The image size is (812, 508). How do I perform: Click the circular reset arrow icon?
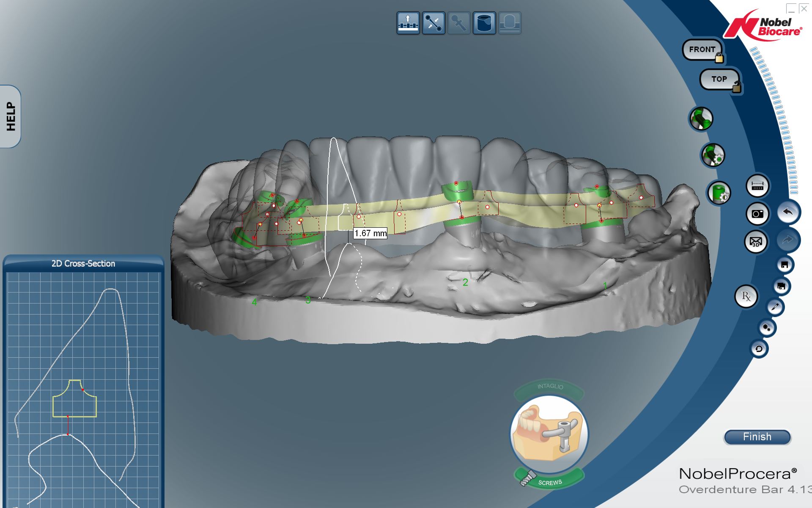pos(759,349)
